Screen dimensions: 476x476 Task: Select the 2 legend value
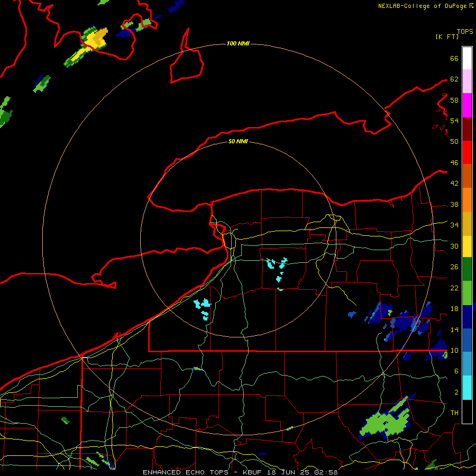click(456, 392)
